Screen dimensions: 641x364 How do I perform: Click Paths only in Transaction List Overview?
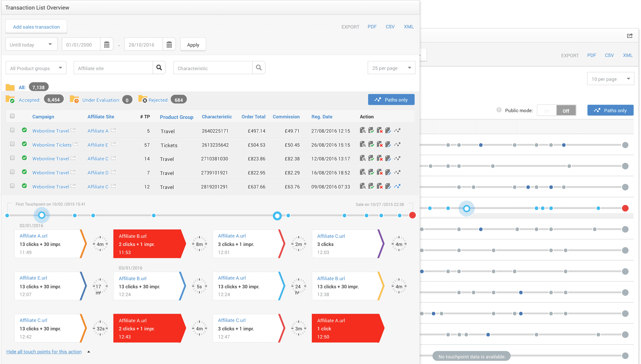pos(391,100)
